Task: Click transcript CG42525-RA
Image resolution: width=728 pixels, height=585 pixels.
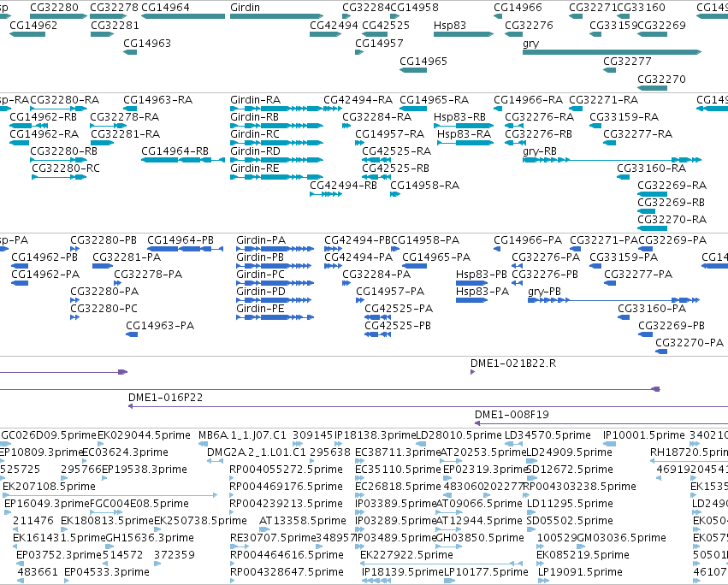Action: (396, 151)
